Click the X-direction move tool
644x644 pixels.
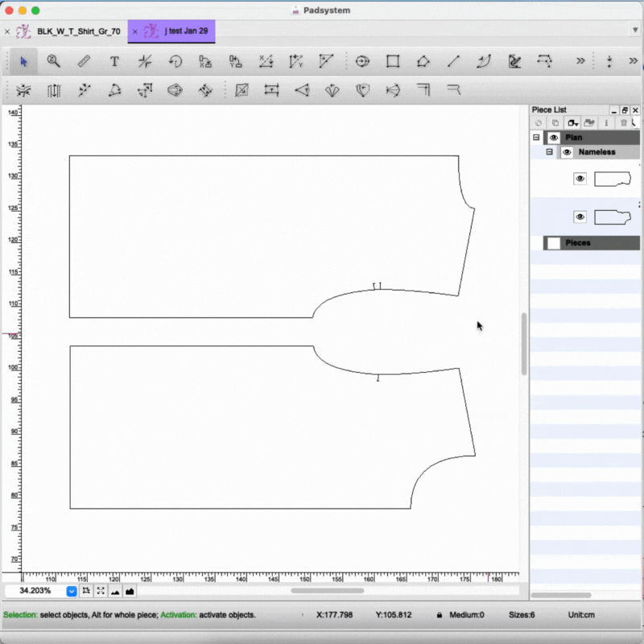[205, 62]
